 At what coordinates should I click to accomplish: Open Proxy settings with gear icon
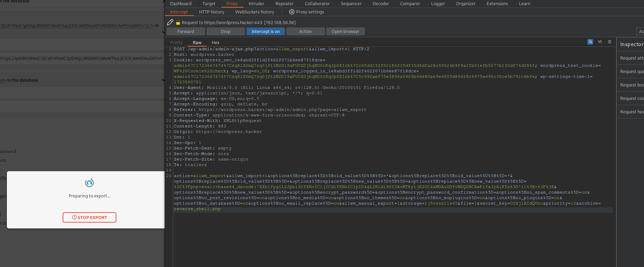307,12
